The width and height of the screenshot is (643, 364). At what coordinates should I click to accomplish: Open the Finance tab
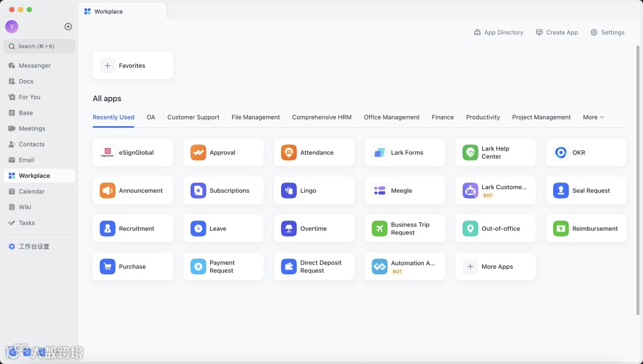442,117
